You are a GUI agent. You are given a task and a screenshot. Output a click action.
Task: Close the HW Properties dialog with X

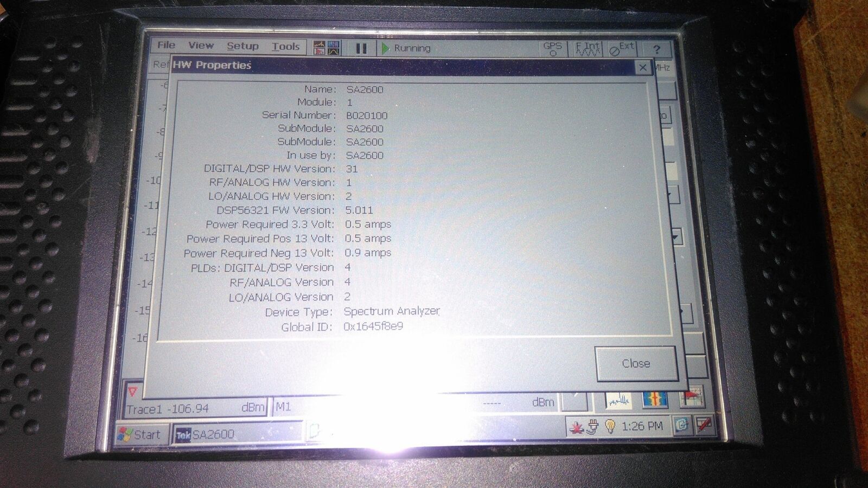(x=643, y=68)
